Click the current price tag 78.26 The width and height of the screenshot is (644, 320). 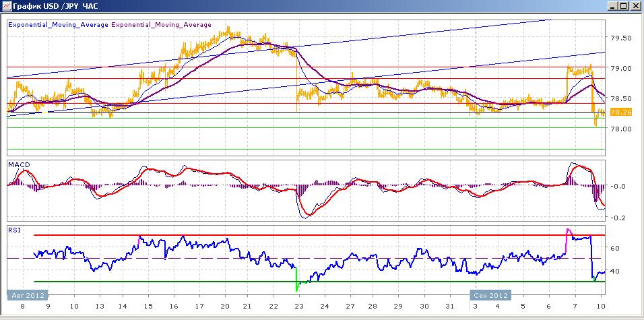click(x=619, y=112)
